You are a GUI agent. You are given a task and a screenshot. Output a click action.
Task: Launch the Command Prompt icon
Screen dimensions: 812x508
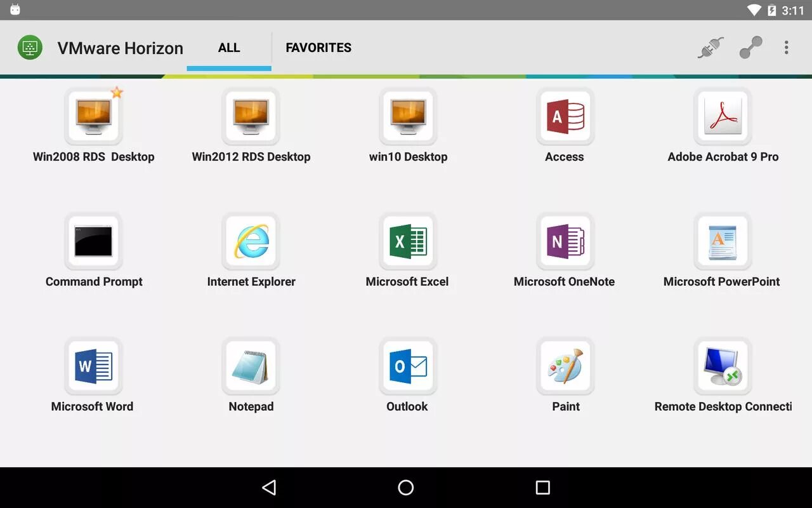point(93,241)
